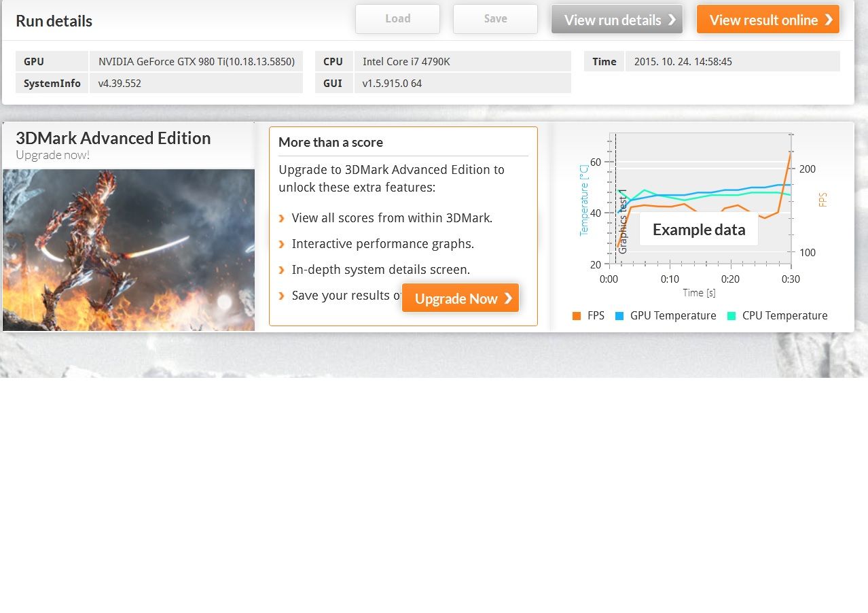Click the fire warrior promo image

128,250
